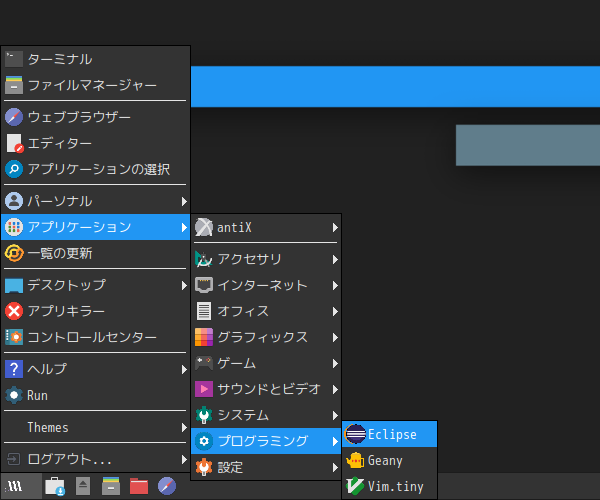Click the パーソナル user avatar icon

point(14,201)
